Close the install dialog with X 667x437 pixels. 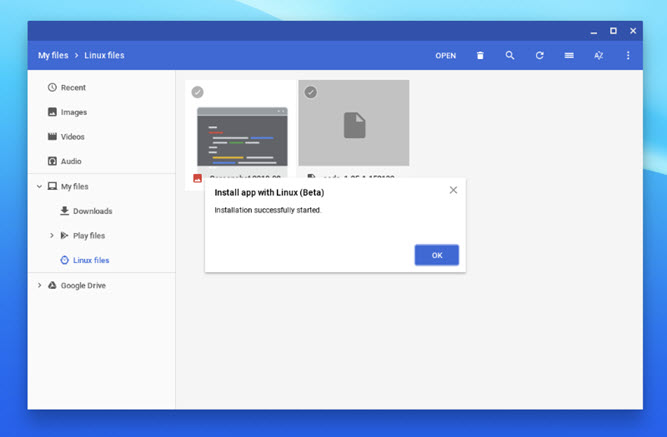tap(453, 190)
